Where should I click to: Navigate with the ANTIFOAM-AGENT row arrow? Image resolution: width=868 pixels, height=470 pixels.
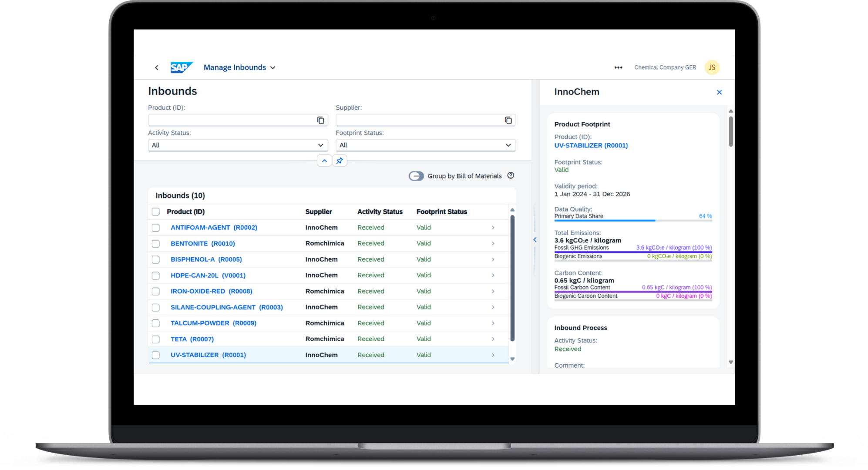click(x=493, y=228)
